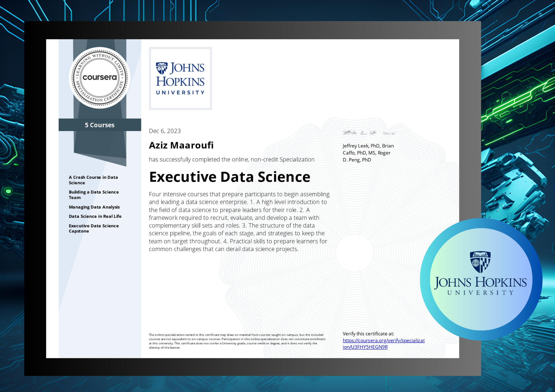The width and height of the screenshot is (555, 392).
Task: Click the circular Johns Hopkins University badge
Action: tap(481, 279)
